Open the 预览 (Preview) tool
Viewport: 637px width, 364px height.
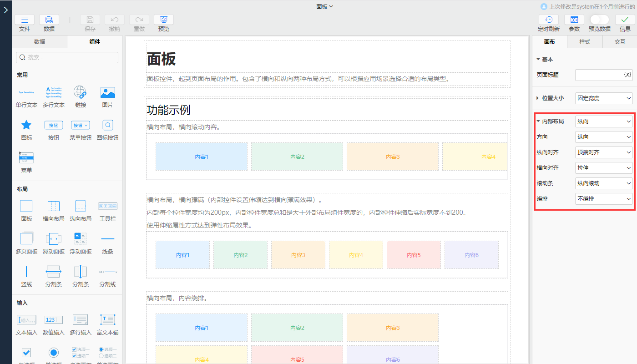tap(163, 20)
